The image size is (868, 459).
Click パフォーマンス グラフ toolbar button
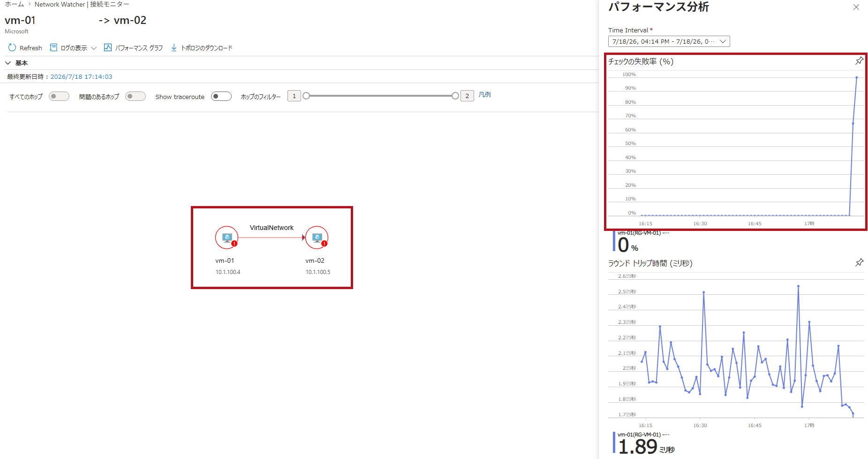click(134, 48)
